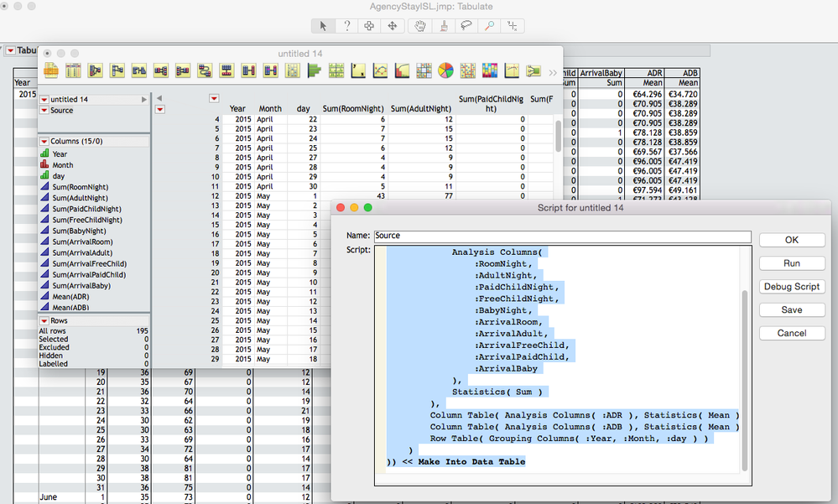Expand the Columns (15/0) red triangle menu
This screenshot has width=838, height=504.
point(44,142)
